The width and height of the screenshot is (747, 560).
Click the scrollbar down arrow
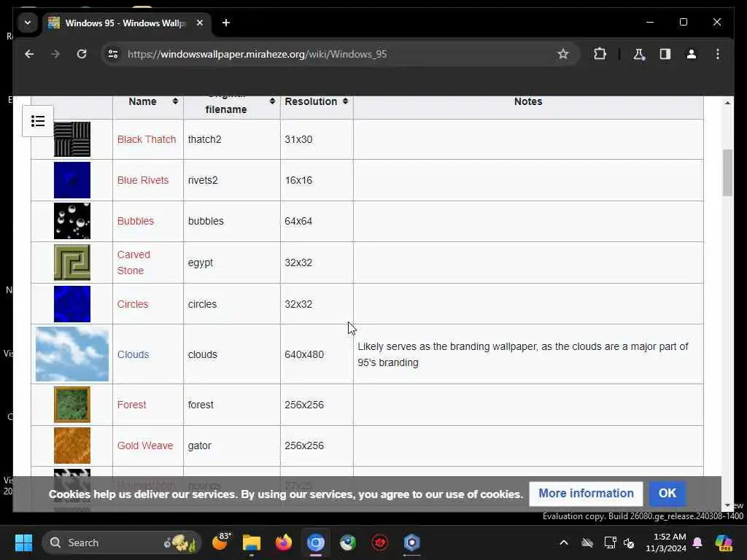pyautogui.click(x=727, y=505)
